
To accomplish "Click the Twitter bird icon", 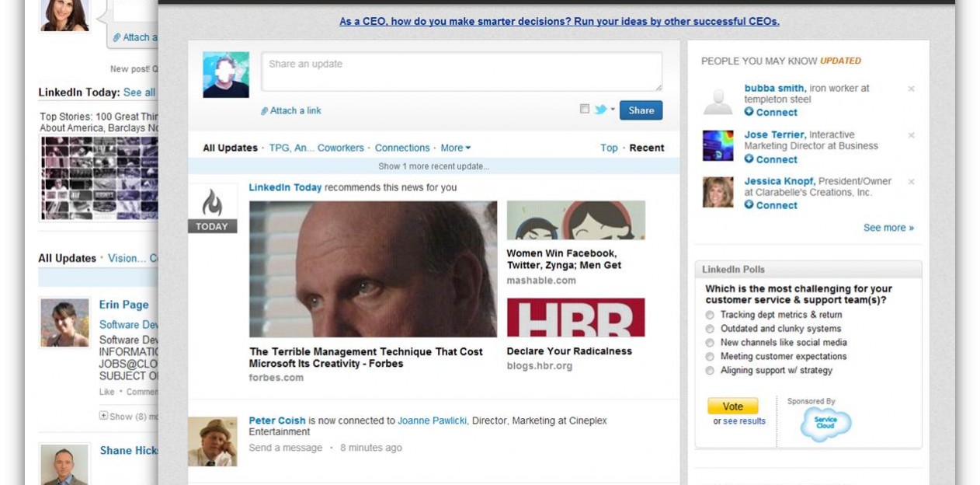I will [600, 110].
